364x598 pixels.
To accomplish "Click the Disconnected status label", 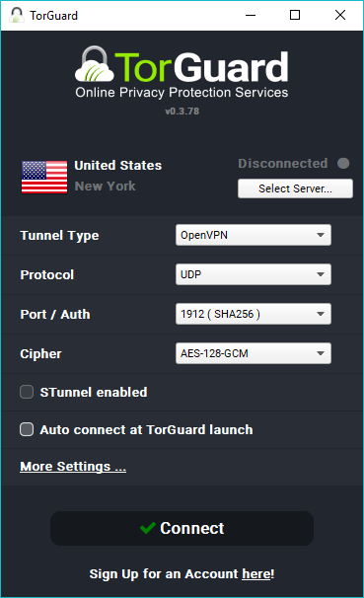I will (283, 163).
